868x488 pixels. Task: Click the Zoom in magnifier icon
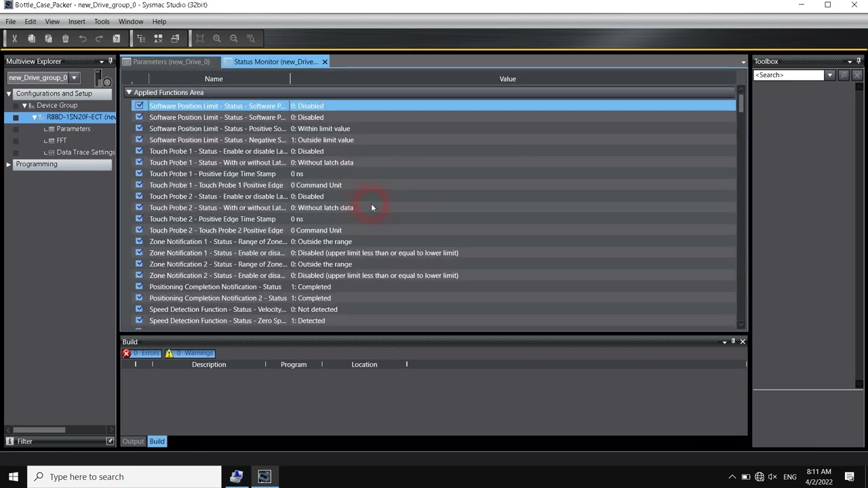pyautogui.click(x=217, y=39)
